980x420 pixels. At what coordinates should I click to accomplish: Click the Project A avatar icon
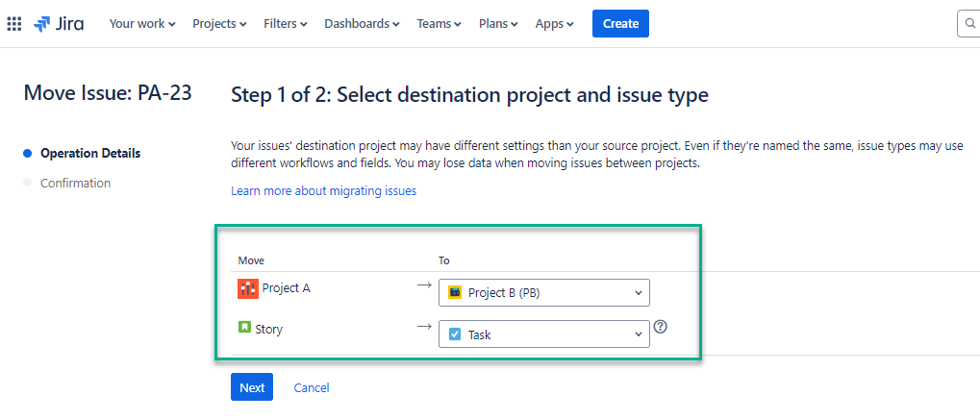246,287
